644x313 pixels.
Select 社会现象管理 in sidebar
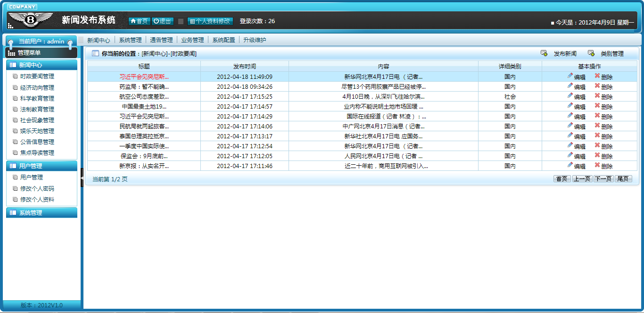pyautogui.click(x=37, y=120)
